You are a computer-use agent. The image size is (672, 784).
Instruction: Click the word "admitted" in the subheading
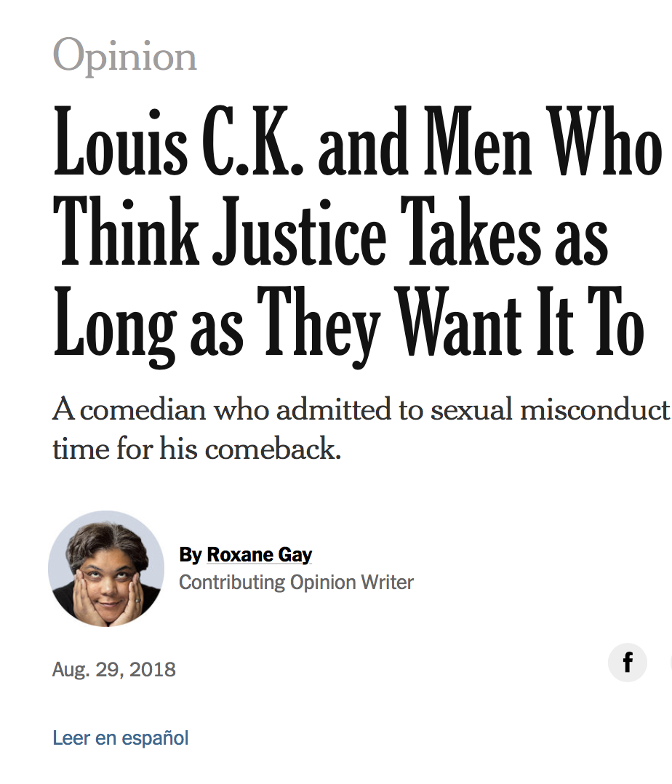point(335,410)
